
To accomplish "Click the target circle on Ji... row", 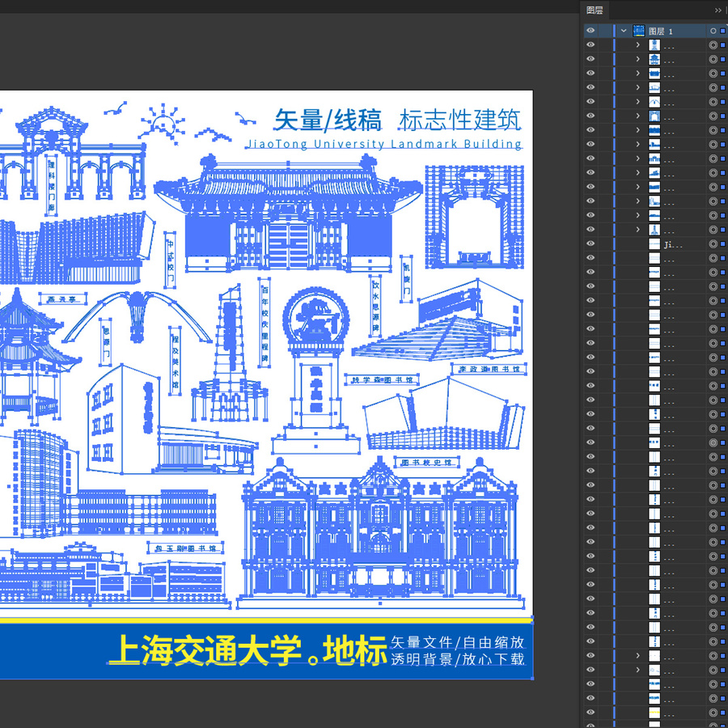I will tap(713, 244).
